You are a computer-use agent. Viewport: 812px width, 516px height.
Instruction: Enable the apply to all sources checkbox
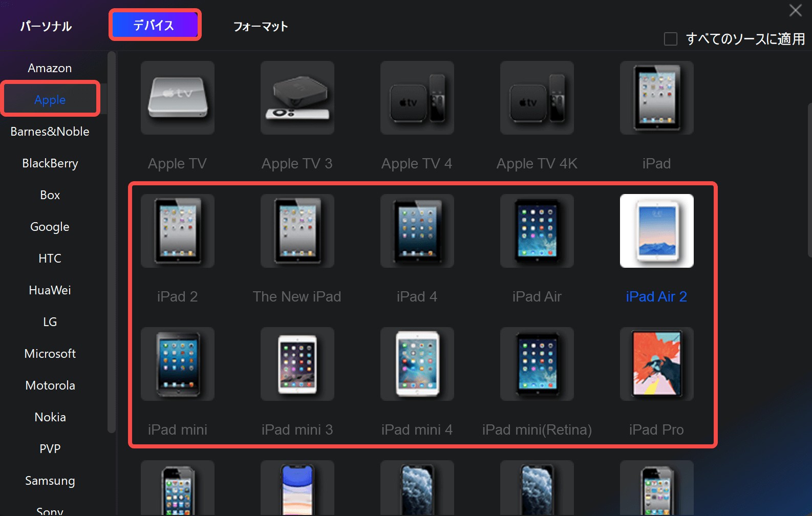click(671, 39)
